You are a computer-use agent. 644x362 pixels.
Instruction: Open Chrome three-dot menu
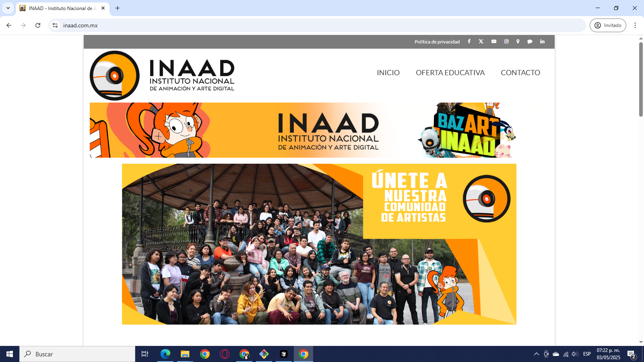(635, 25)
